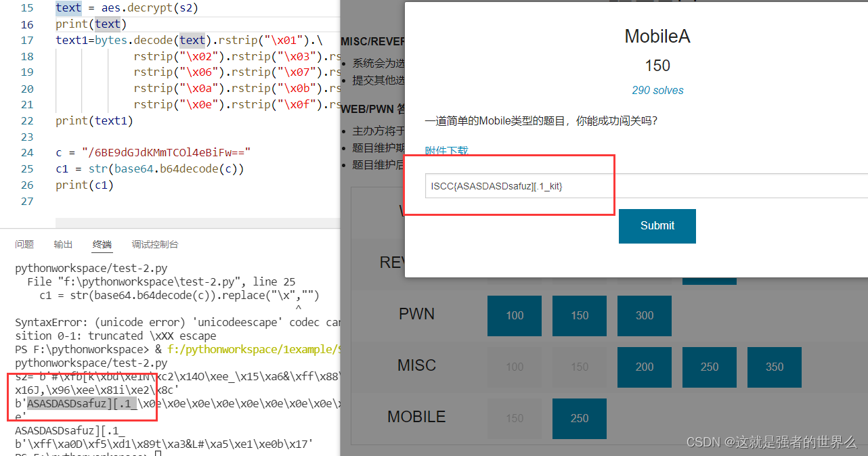Click the Submit button in the MobileA dialog

coord(657,226)
